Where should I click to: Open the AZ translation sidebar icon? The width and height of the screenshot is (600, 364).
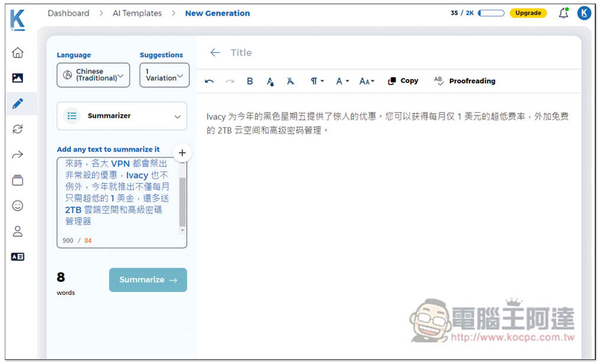17,257
